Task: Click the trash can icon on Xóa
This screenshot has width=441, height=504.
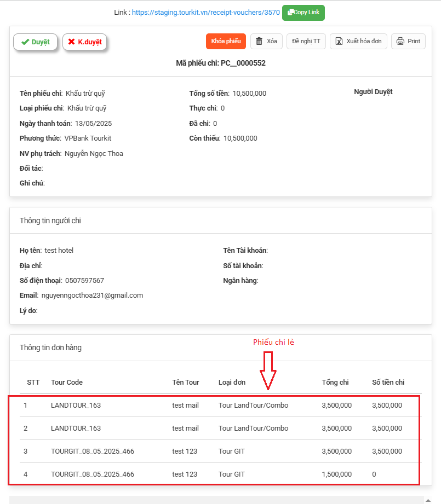Action: click(259, 41)
